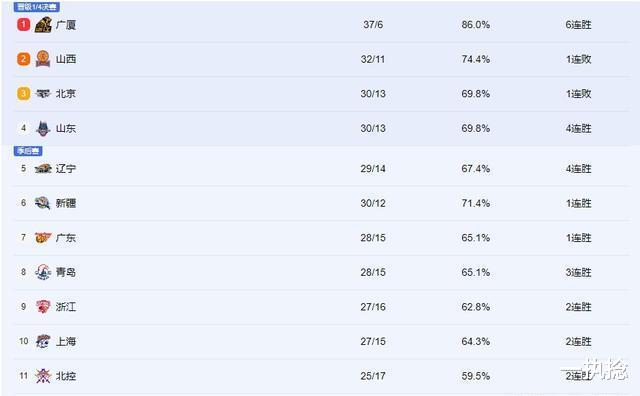Open the 广厦 team name link
The image size is (640, 396).
(x=66, y=25)
